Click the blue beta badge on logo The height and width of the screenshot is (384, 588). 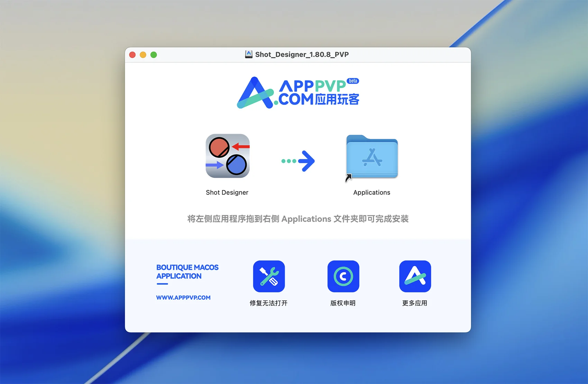353,81
